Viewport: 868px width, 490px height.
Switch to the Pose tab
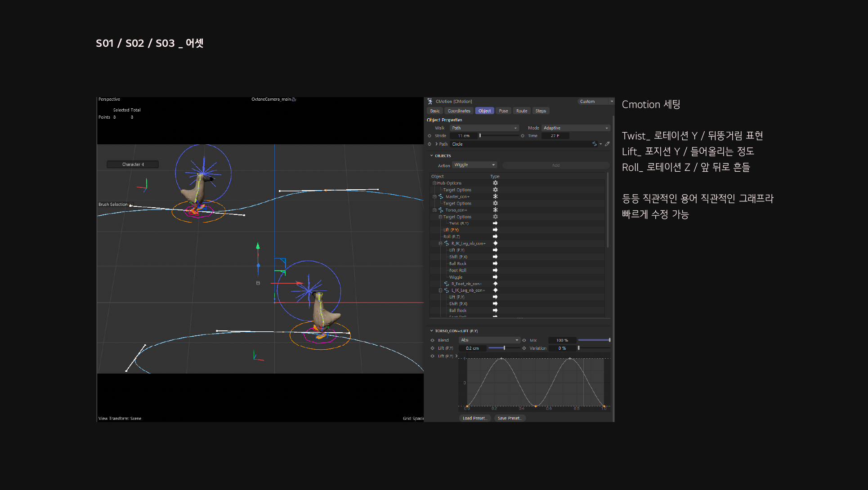pyautogui.click(x=503, y=111)
